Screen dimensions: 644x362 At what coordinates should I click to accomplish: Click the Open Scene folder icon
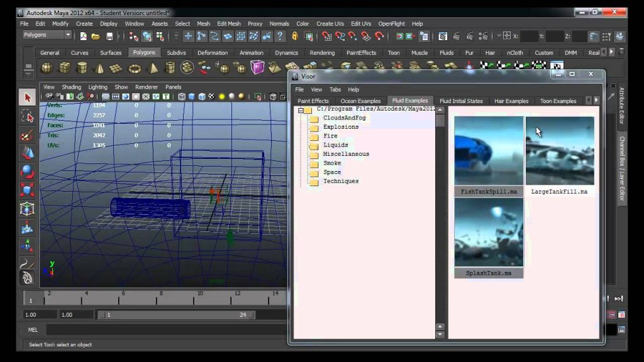click(x=96, y=36)
